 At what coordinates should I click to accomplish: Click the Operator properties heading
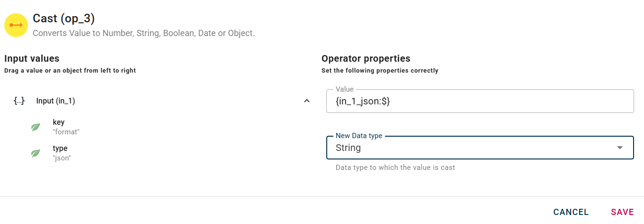pos(366,59)
